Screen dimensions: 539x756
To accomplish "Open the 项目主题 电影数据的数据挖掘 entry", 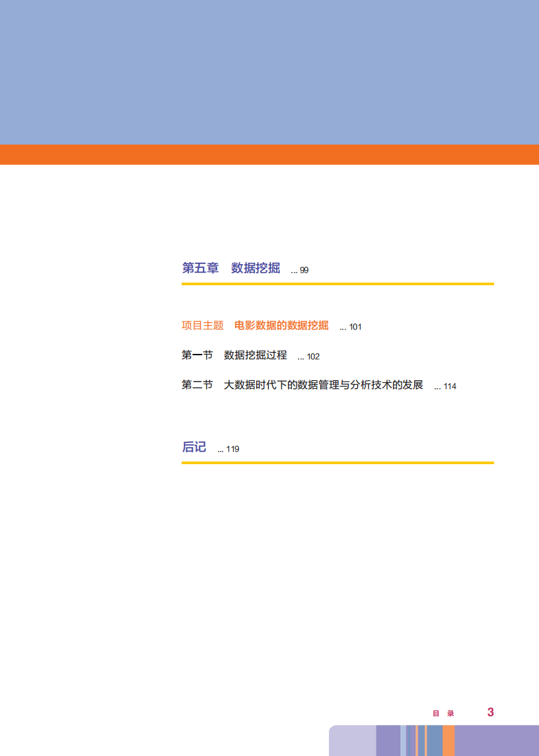I will click(x=254, y=326).
